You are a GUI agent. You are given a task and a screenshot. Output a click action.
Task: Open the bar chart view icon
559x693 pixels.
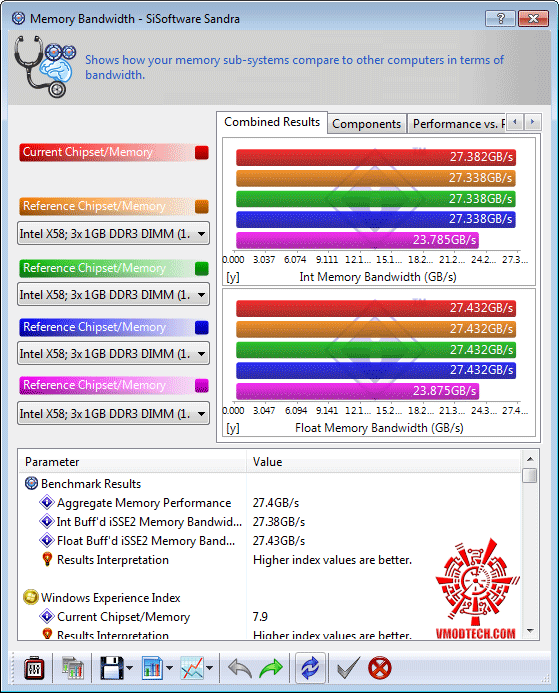152,668
